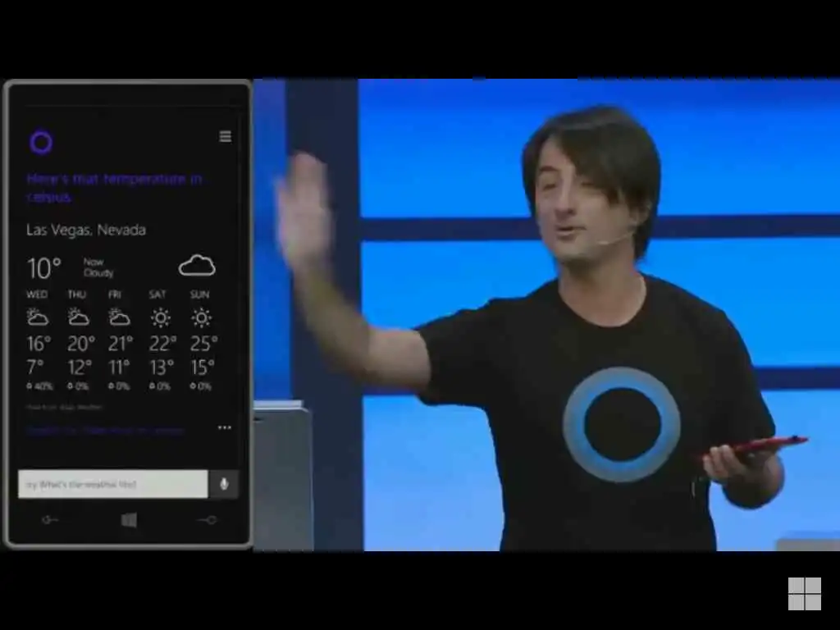
Task: Click the Windows logo in video corner
Action: 805,594
